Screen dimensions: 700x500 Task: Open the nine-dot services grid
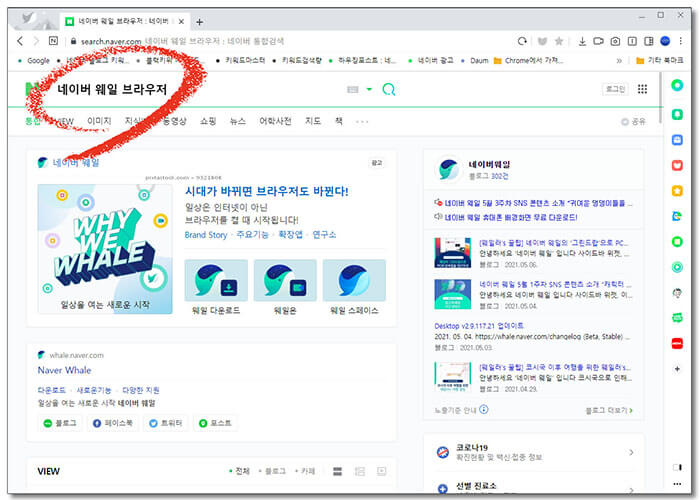click(x=642, y=89)
